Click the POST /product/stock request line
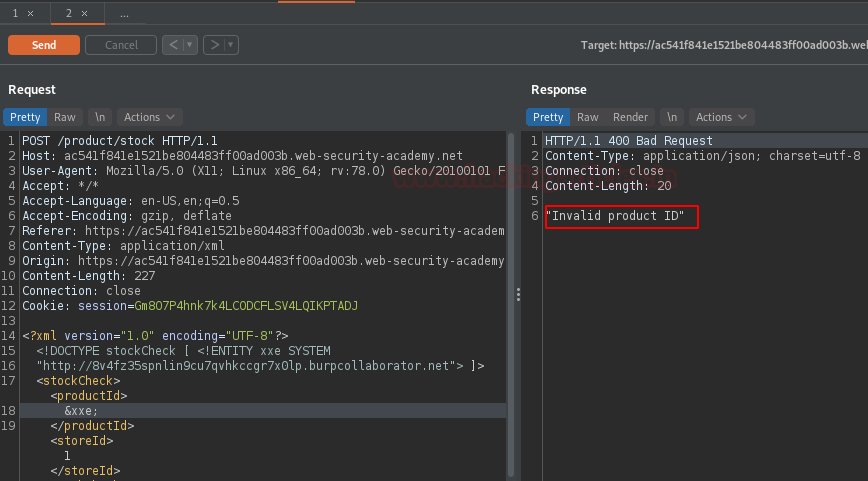This screenshot has width=868, height=481. click(x=120, y=141)
